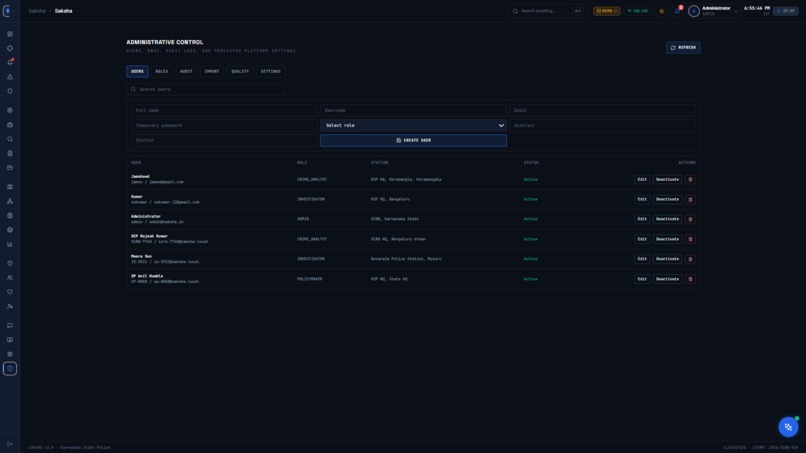
Task: Open the briefcase icon in the sidebar
Action: 10,124
